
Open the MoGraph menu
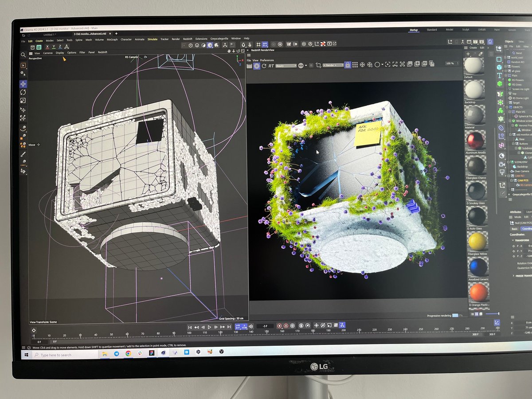coord(112,39)
